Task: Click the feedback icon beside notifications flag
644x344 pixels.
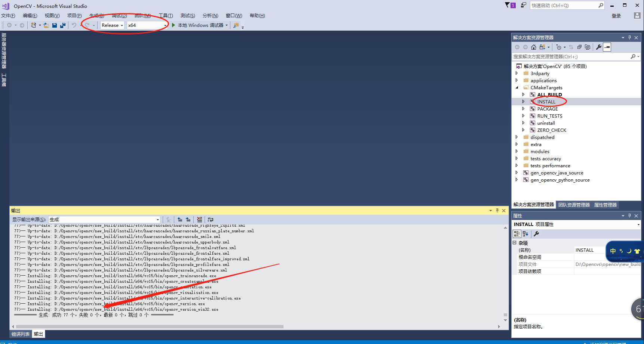Action: pyautogui.click(x=524, y=5)
